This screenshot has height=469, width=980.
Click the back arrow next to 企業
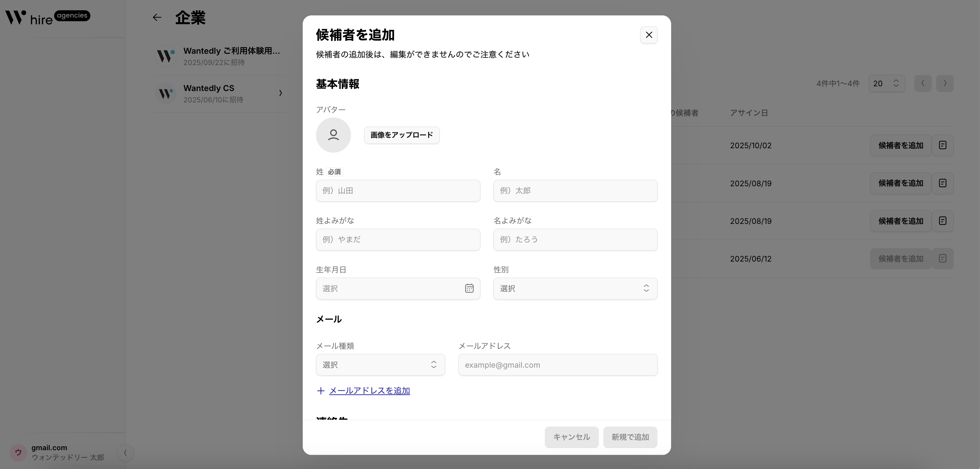[x=157, y=17]
